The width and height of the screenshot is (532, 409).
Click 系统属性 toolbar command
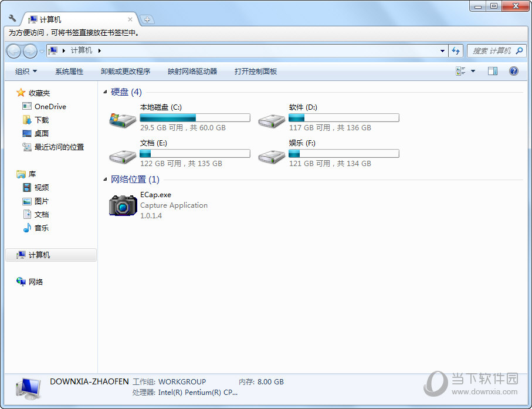(x=69, y=71)
